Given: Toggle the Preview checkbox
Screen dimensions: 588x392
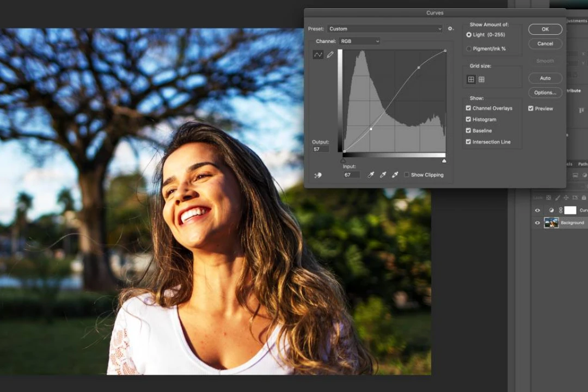Looking at the screenshot, I should pyautogui.click(x=531, y=108).
